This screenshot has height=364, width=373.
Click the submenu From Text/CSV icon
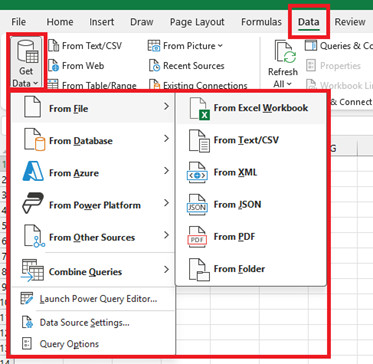point(199,140)
